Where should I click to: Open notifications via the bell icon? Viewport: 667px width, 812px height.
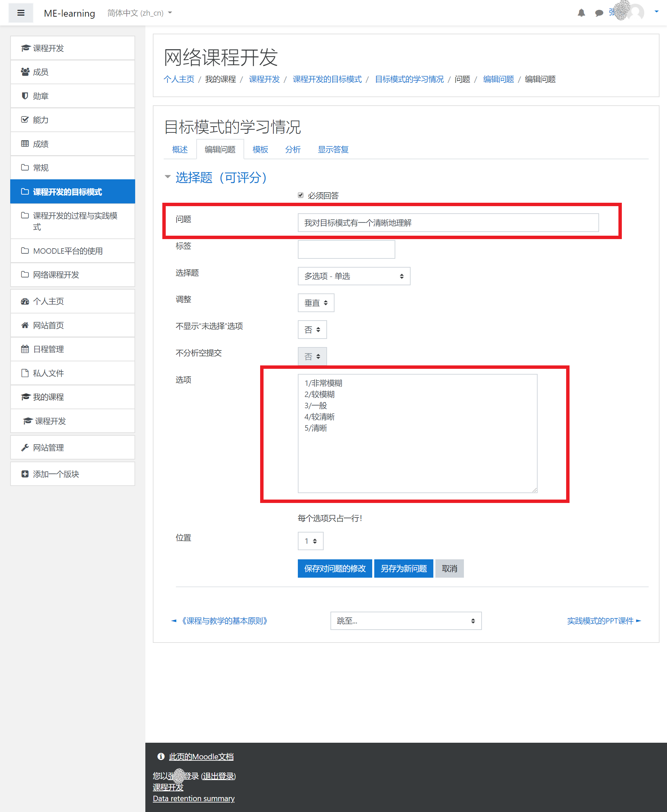tap(581, 13)
